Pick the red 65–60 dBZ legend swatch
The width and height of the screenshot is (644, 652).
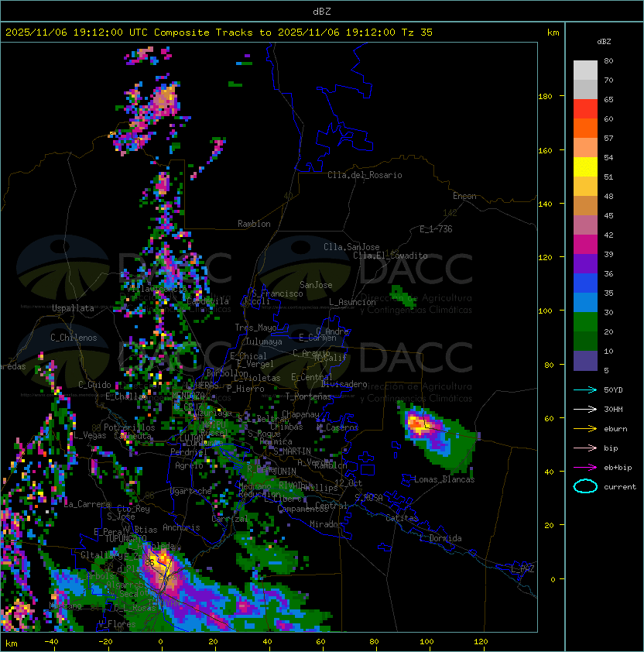pyautogui.click(x=585, y=109)
